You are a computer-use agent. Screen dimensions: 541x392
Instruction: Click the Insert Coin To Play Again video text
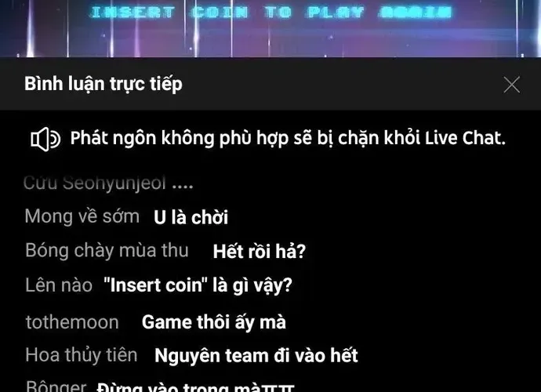270,13
